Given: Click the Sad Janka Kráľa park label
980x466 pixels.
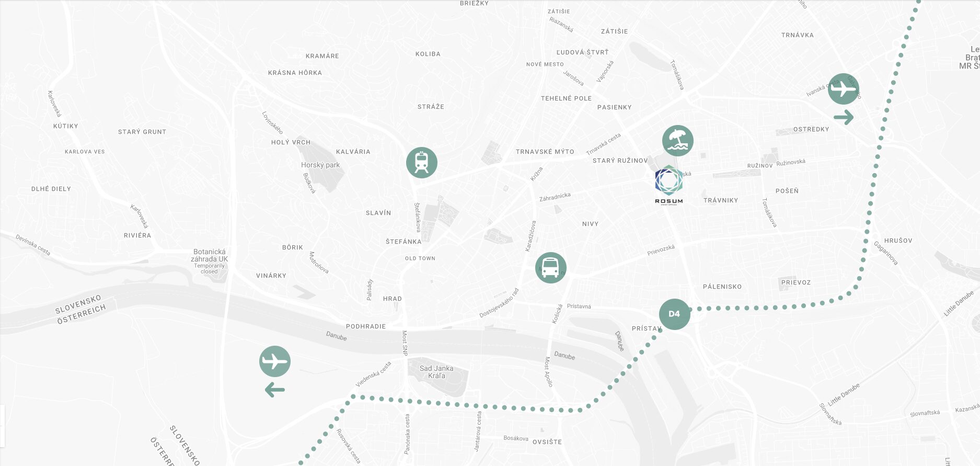Looking at the screenshot, I should point(436,372).
